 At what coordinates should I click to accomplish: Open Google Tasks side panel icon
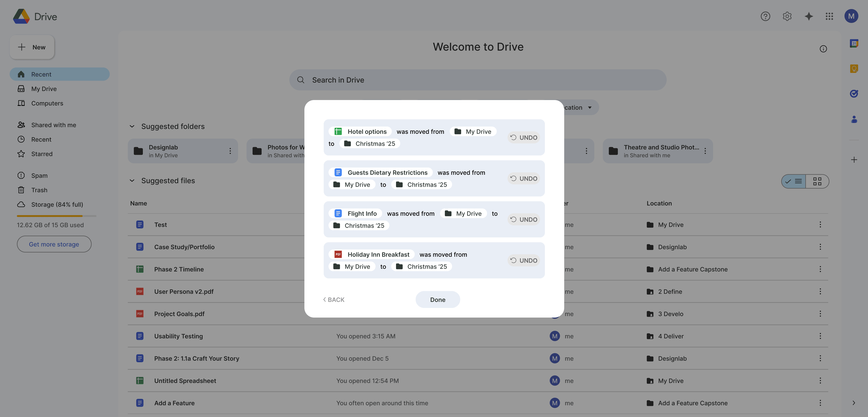coord(854,94)
